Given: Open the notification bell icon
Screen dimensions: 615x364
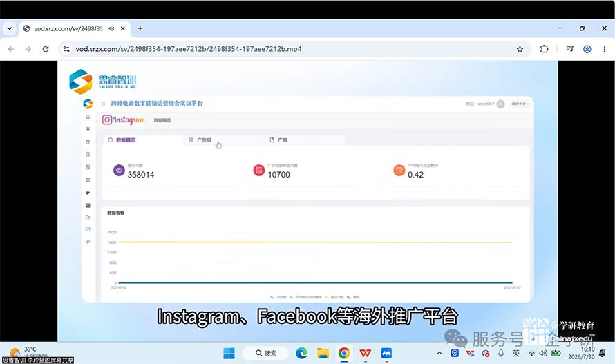Looking at the screenshot, I should tap(603, 353).
